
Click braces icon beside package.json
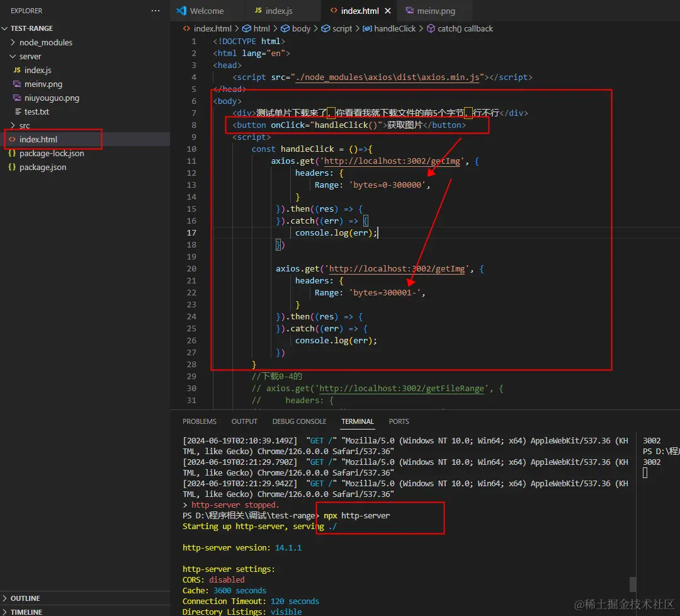pos(12,167)
